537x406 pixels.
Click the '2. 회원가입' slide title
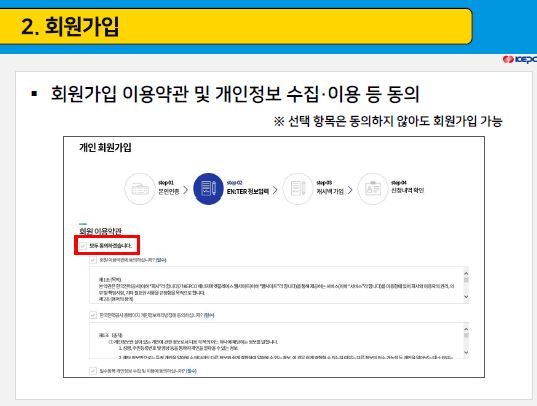pyautogui.click(x=70, y=26)
